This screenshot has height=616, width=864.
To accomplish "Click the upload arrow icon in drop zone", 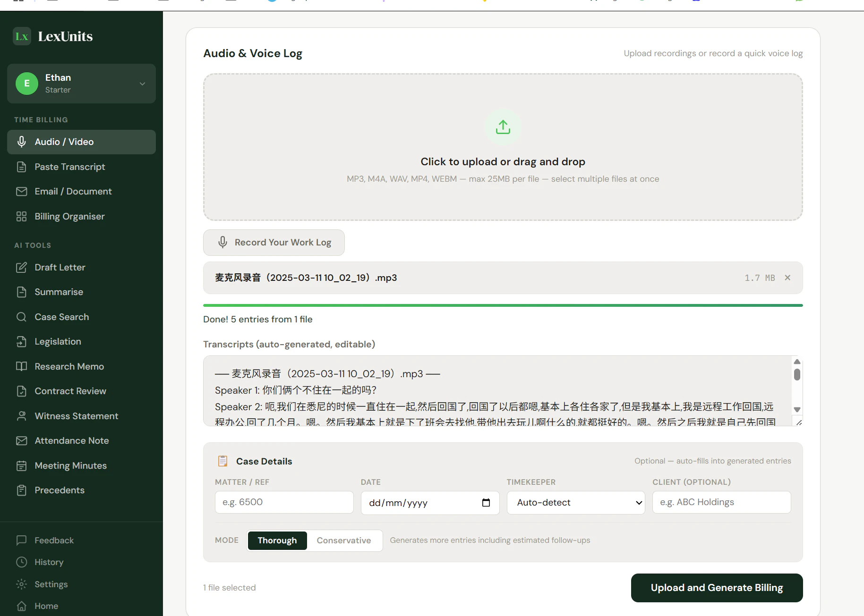I will [x=503, y=127].
